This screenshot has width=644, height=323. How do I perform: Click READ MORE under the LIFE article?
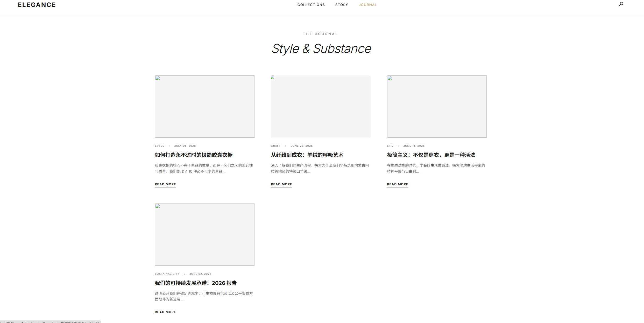398,184
